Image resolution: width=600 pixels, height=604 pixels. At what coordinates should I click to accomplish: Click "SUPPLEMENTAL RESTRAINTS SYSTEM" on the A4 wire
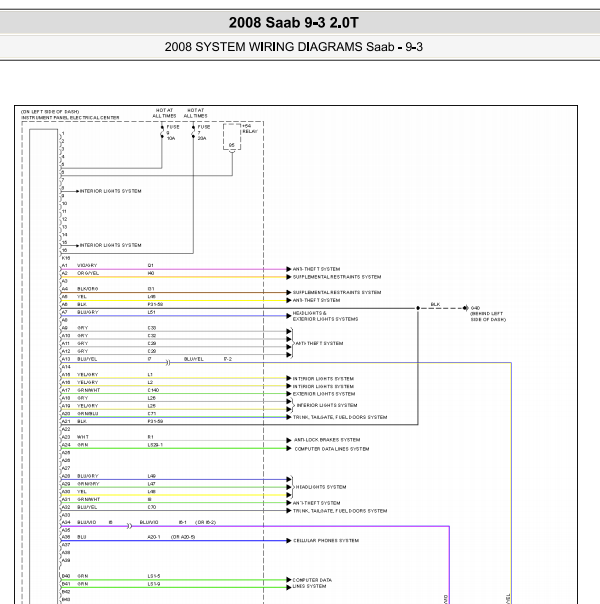[x=337, y=292]
